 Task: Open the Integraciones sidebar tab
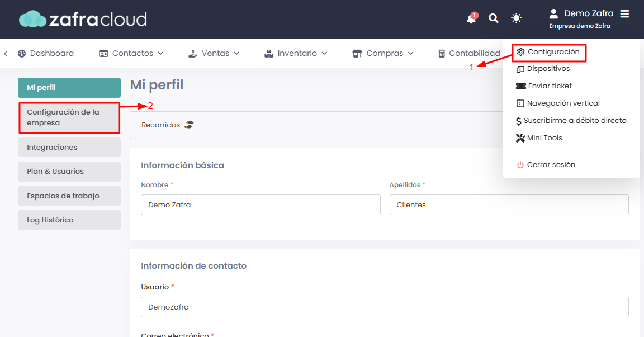click(x=69, y=147)
